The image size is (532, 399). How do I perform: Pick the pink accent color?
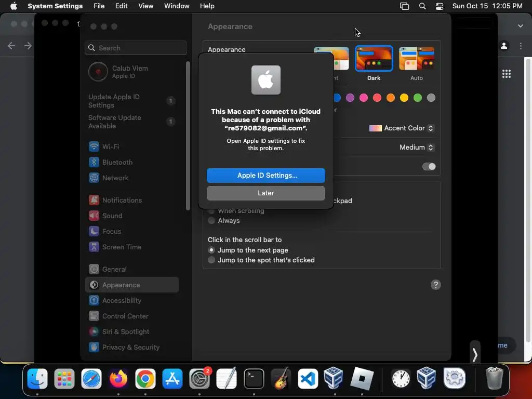(x=363, y=98)
